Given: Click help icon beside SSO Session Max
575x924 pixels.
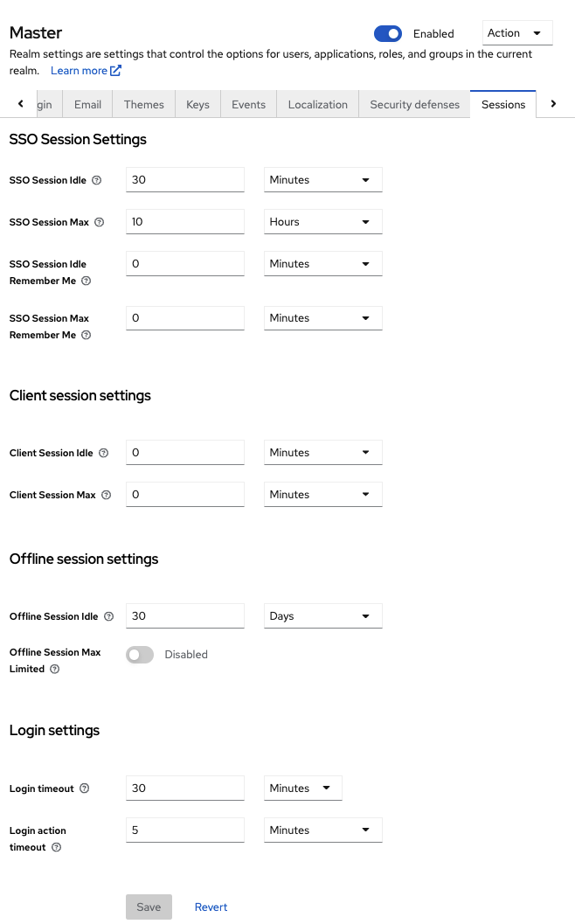Looking at the screenshot, I should pyautogui.click(x=99, y=222).
